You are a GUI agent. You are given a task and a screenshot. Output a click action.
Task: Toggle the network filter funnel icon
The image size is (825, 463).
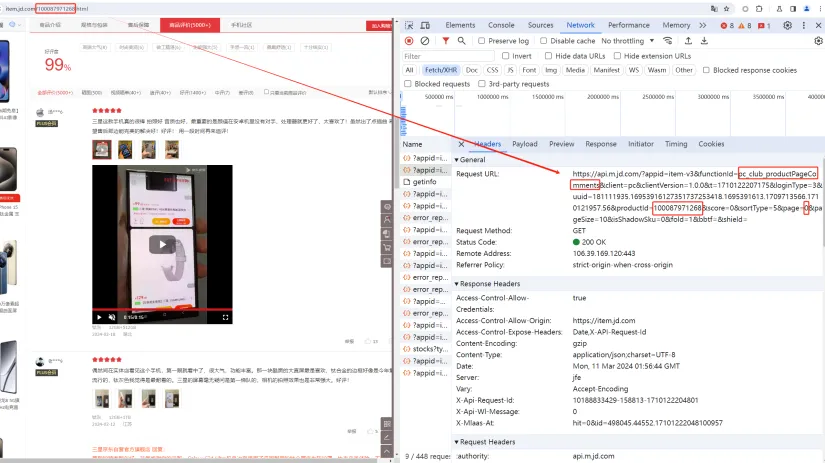tap(446, 41)
